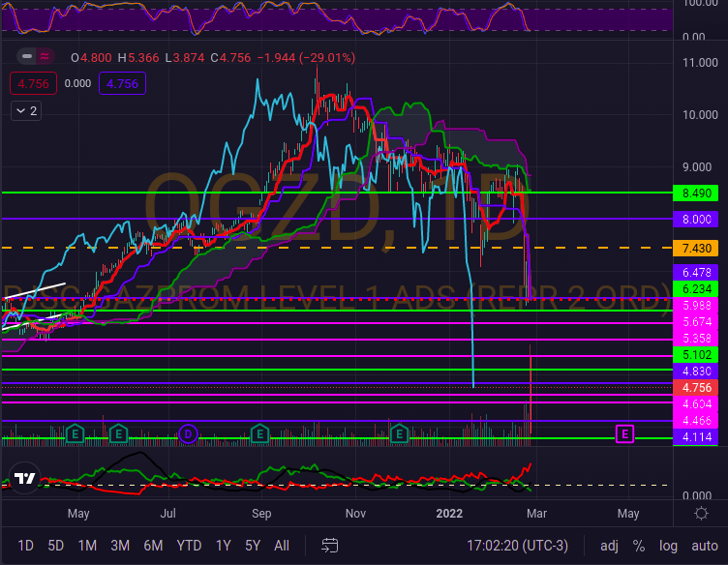Click the auto scale button
Screen dimensions: 728x565
point(703,546)
